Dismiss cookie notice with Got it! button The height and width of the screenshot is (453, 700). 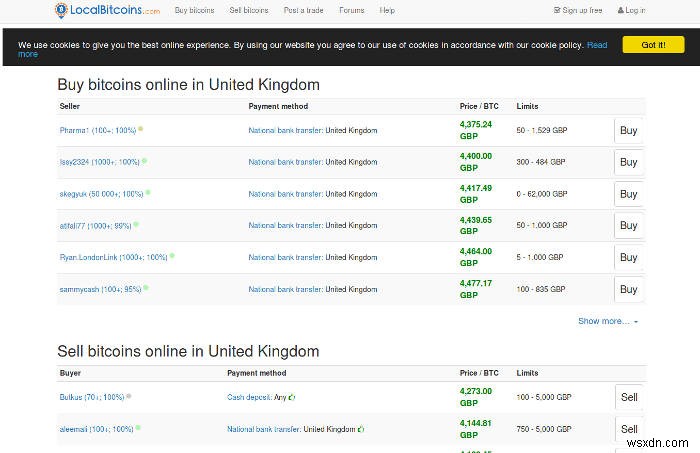pyautogui.click(x=646, y=45)
